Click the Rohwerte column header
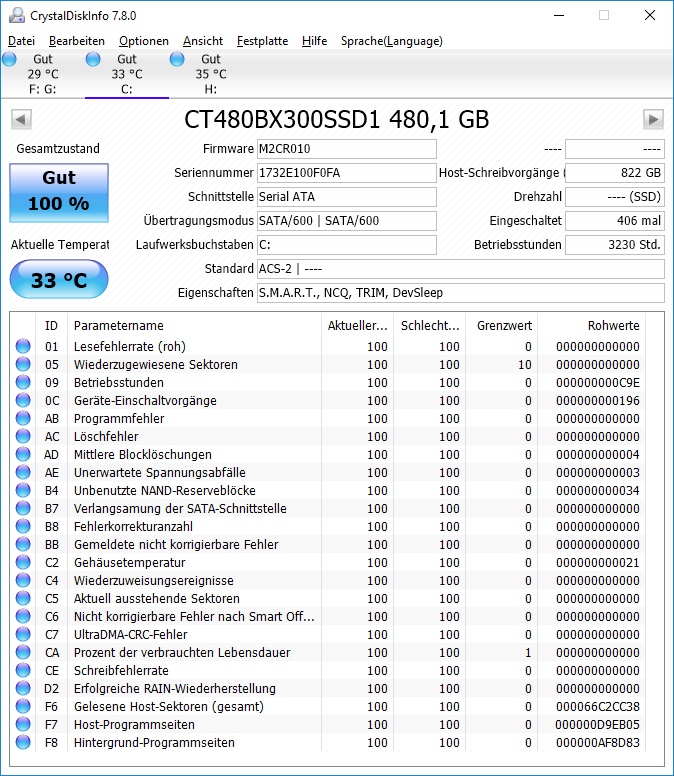Viewport: 674px width, 776px height. tap(591, 326)
